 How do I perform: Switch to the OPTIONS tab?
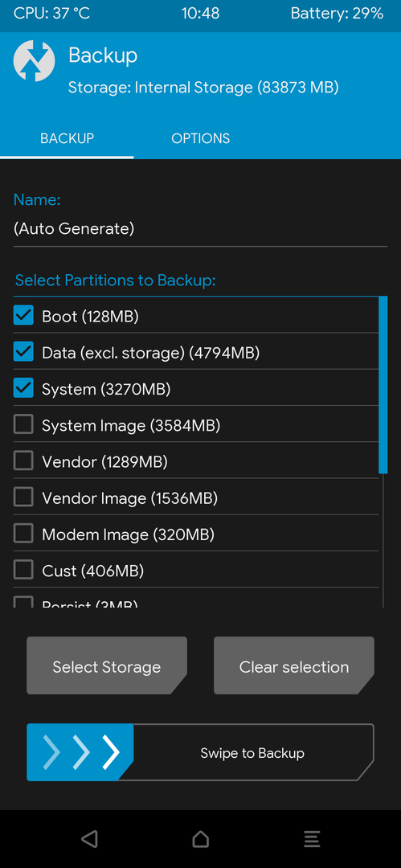(x=201, y=138)
